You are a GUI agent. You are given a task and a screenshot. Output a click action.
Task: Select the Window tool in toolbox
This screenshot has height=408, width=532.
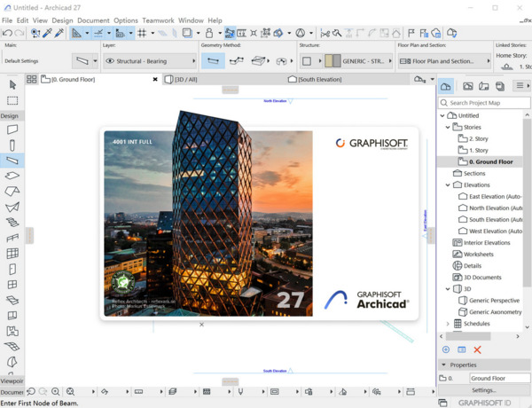pos(12,285)
